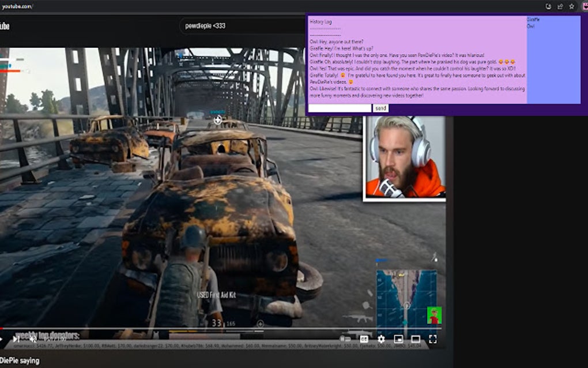Screen dimensions: 588x368
Task: Click Giraffe's message starting 'Oh, absolutely!'
Action: (x=413, y=62)
